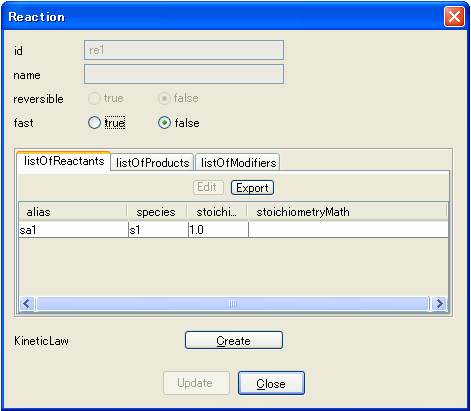Click the name text field
Image resolution: width=471 pixels, height=411 pixels.
click(184, 74)
